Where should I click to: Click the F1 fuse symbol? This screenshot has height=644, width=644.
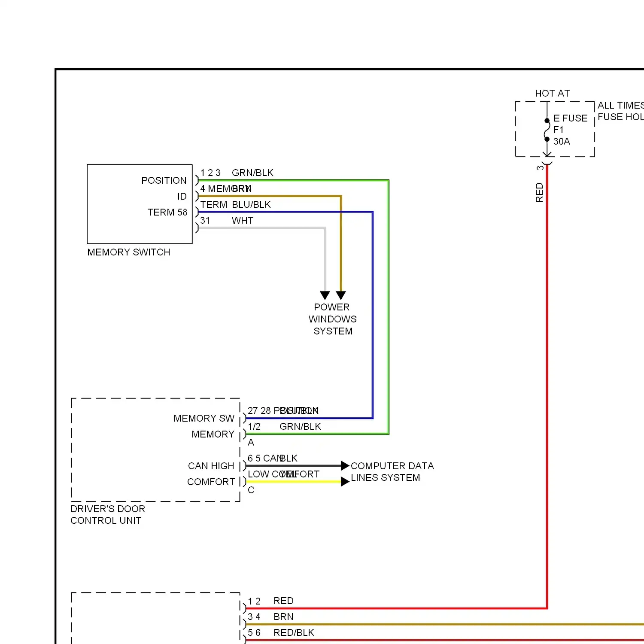tap(547, 130)
